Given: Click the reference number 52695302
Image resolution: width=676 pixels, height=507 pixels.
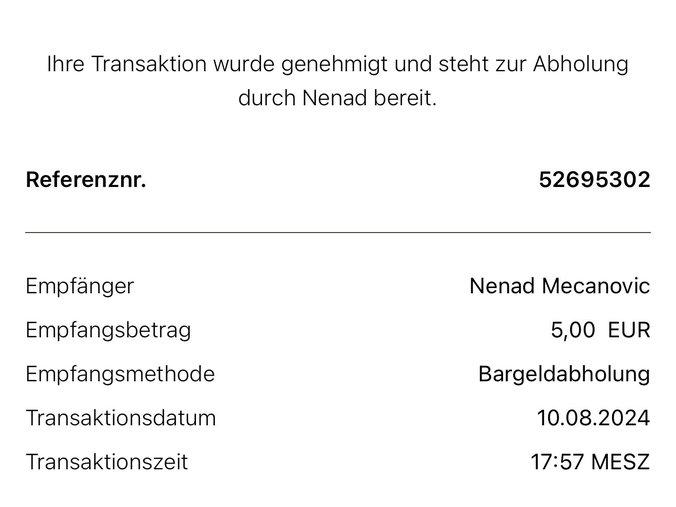Looking at the screenshot, I should [593, 181].
